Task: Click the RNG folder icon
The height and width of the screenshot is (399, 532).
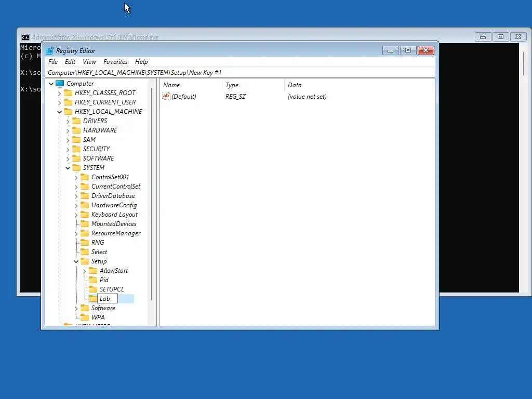Action: [x=85, y=242]
